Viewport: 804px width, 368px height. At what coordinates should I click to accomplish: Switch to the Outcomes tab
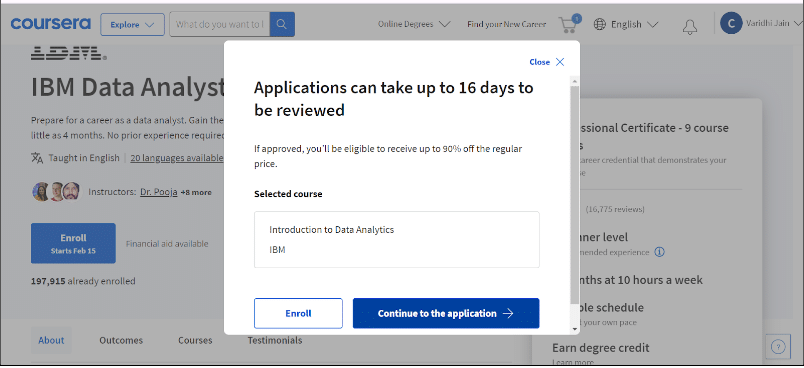click(121, 340)
